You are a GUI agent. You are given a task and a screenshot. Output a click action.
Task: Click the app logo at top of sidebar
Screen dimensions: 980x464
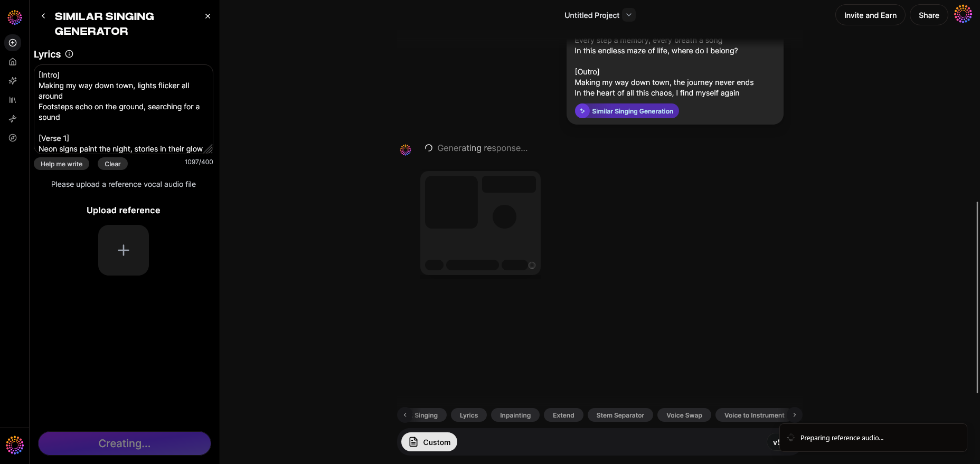(x=15, y=17)
